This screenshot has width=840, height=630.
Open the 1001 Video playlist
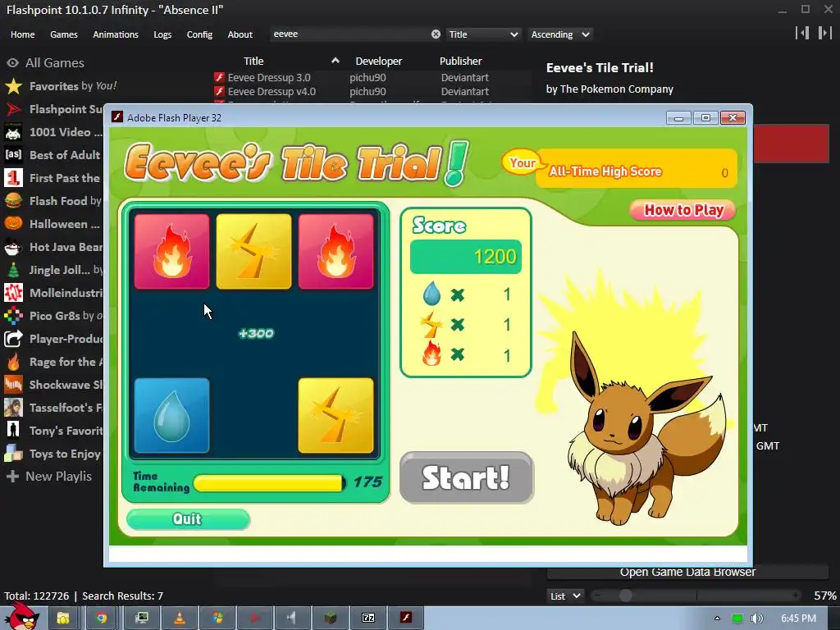(x=53, y=132)
